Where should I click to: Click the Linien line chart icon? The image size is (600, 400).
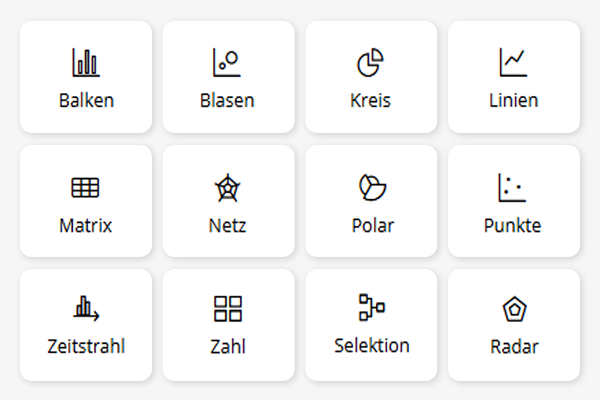[513, 64]
